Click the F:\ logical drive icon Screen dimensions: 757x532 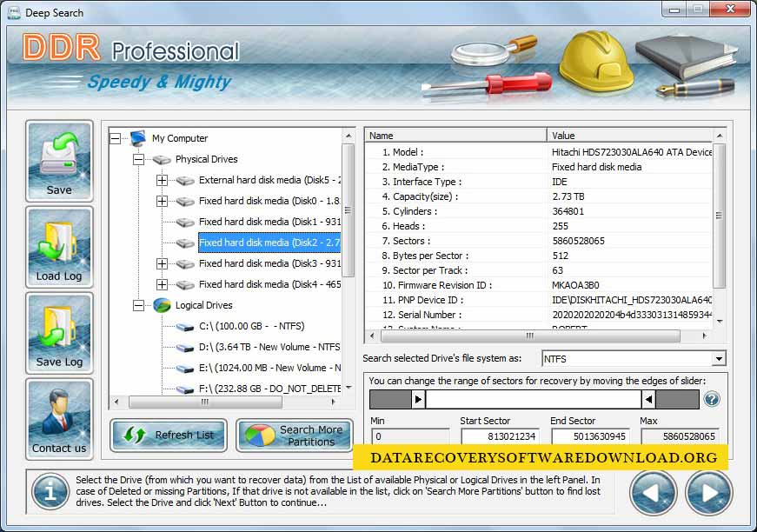(x=185, y=389)
